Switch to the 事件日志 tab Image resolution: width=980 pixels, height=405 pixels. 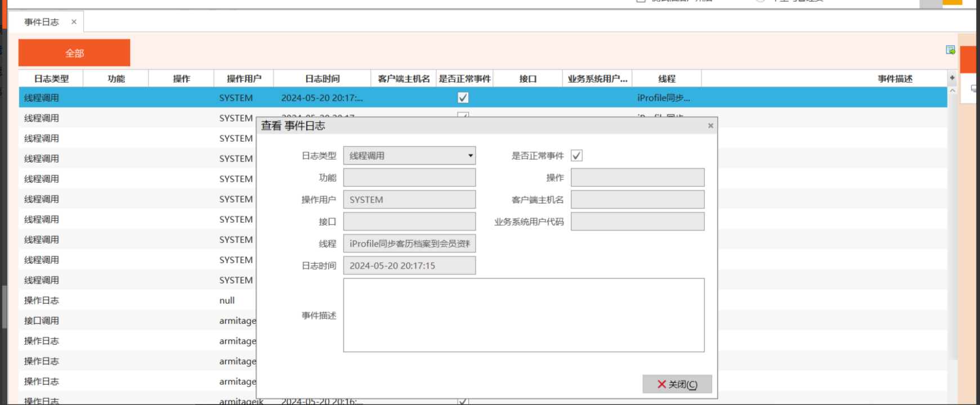[42, 22]
